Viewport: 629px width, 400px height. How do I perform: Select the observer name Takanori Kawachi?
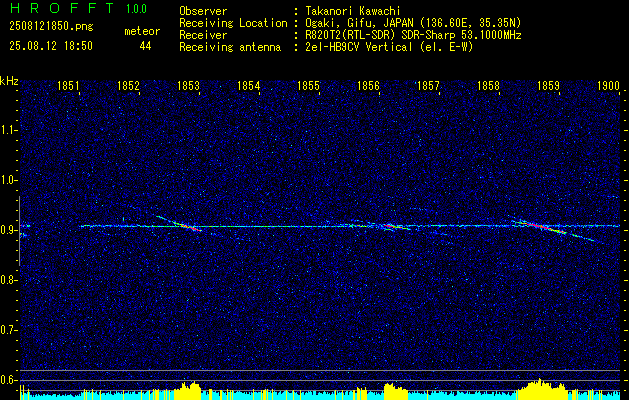(x=353, y=11)
